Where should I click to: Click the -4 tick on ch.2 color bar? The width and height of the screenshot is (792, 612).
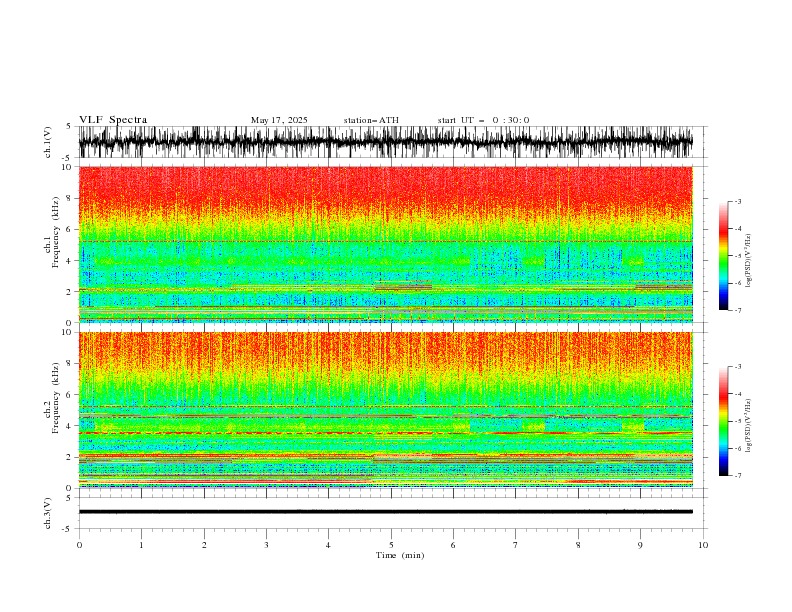pyautogui.click(x=738, y=394)
